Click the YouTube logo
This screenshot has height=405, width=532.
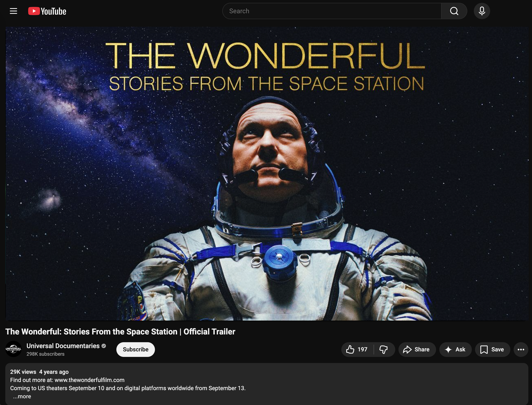(x=47, y=11)
